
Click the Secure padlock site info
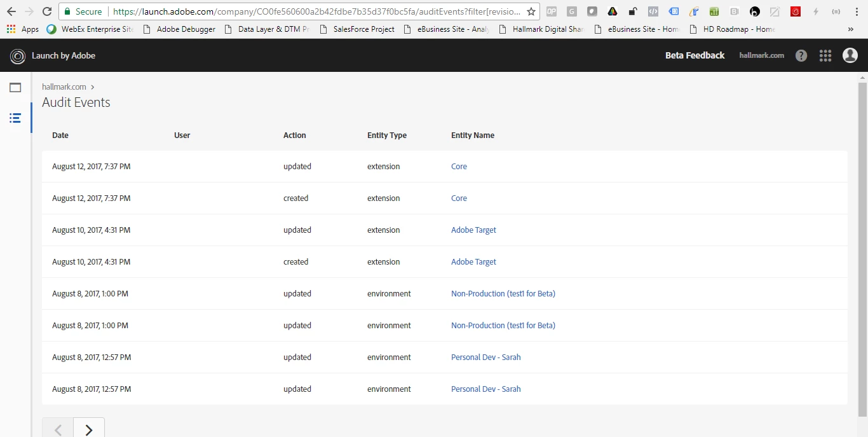tap(83, 11)
